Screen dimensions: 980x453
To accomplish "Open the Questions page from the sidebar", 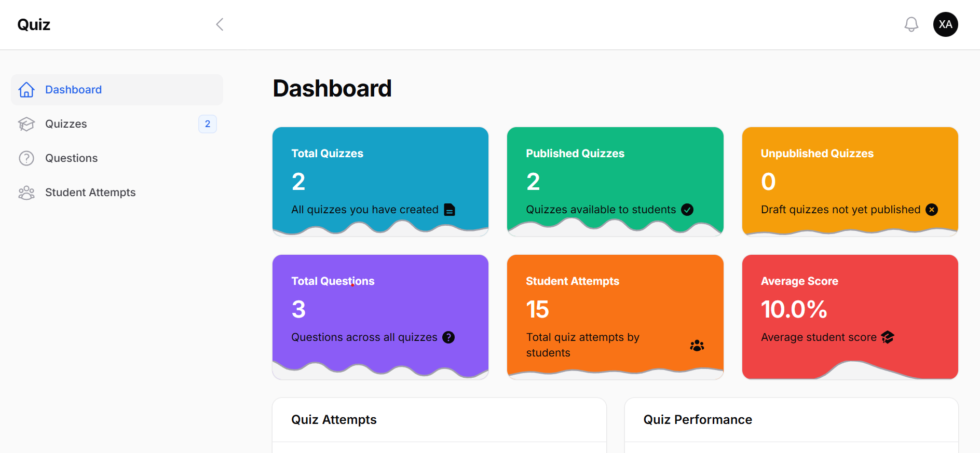I will 71,158.
